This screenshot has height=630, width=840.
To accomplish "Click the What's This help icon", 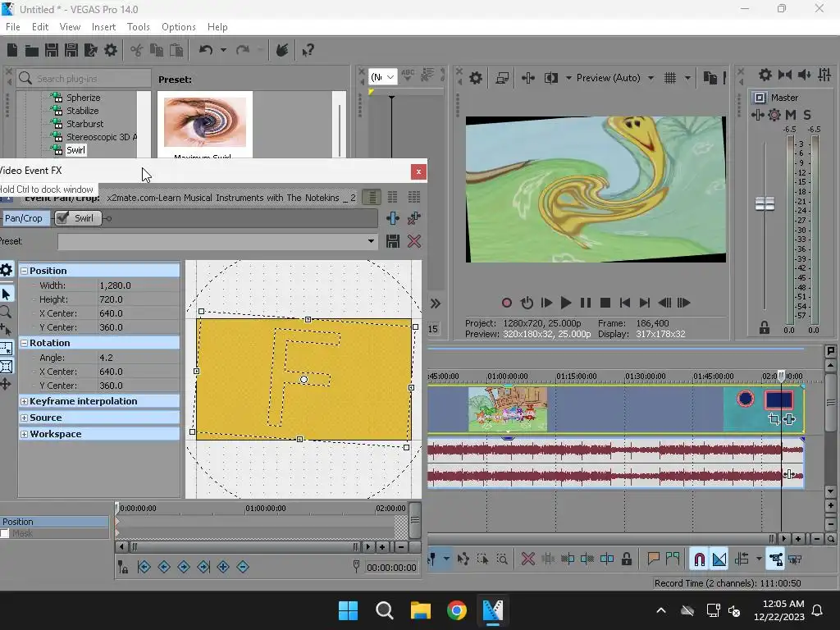I will [308, 50].
